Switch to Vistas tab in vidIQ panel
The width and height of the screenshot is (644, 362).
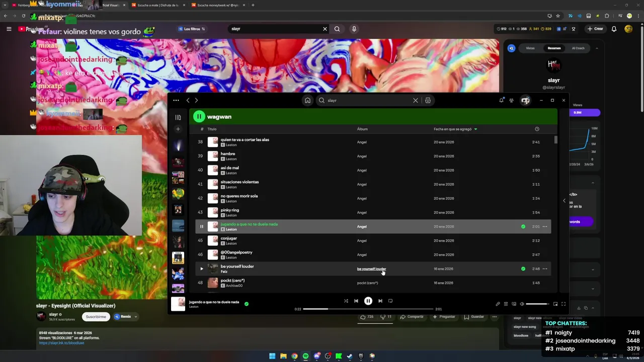(530, 48)
